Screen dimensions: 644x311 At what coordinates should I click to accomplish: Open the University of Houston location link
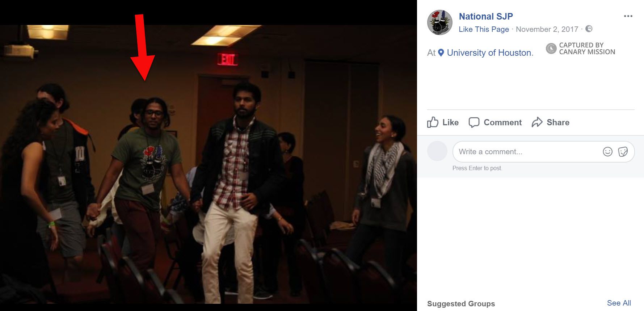point(490,53)
